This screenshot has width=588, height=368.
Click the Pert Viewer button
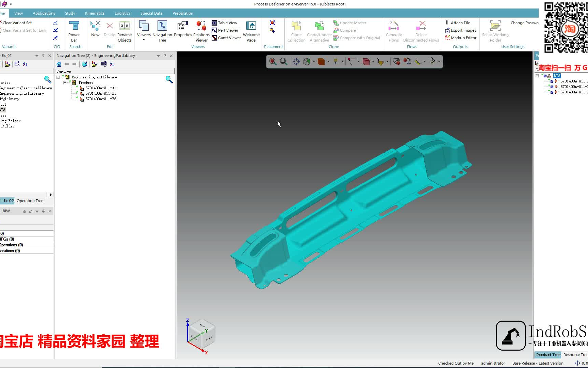(x=225, y=30)
